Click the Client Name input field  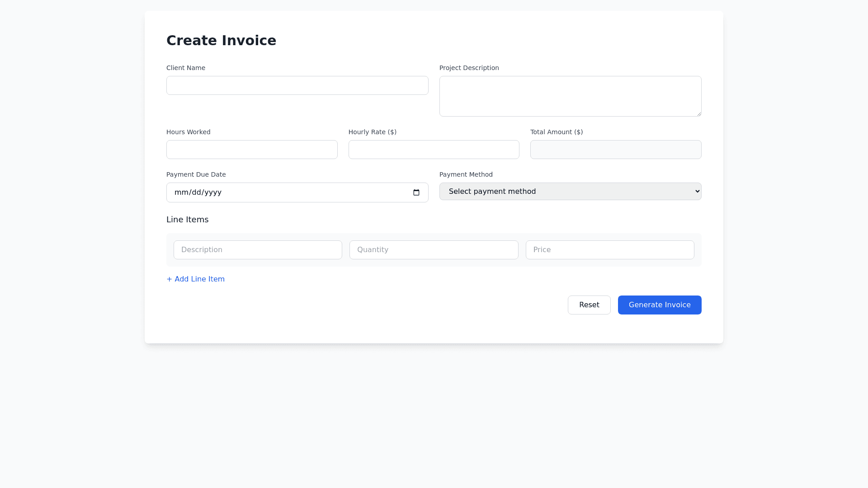click(x=297, y=85)
